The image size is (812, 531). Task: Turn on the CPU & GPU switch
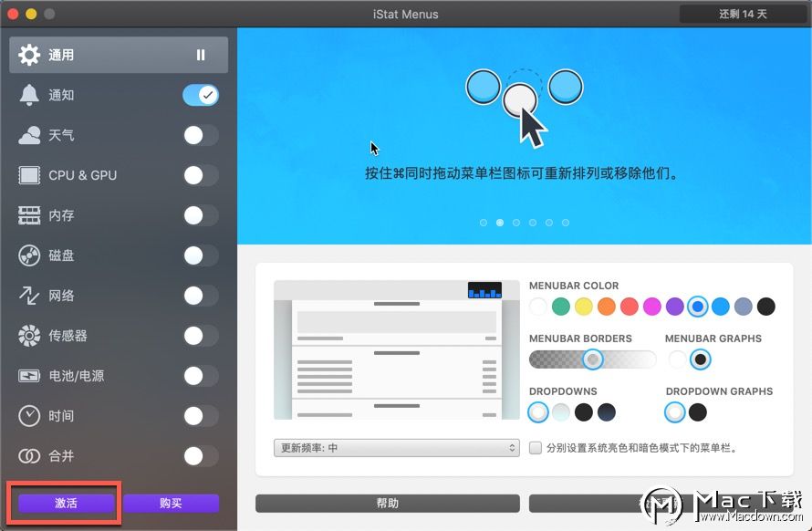[x=201, y=175]
